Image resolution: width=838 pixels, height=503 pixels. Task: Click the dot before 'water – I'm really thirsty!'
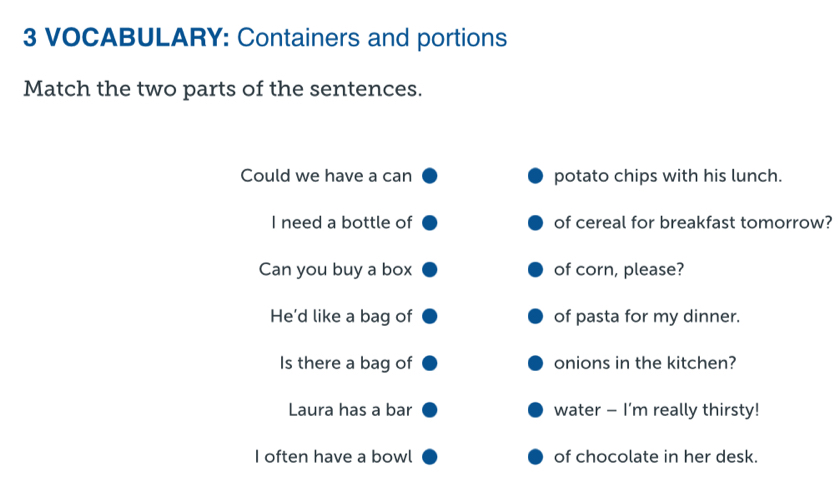point(536,410)
